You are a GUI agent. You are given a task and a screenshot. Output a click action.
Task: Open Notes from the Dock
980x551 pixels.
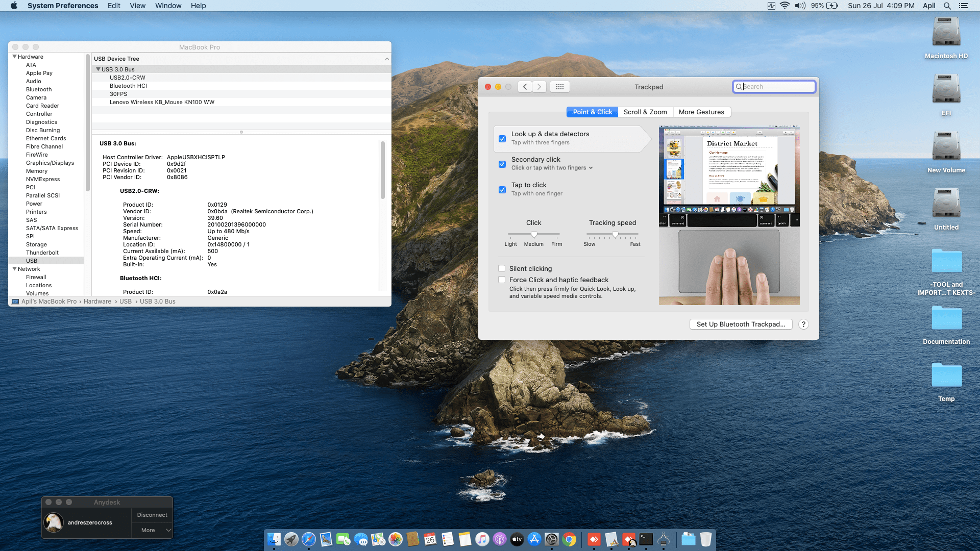tap(465, 539)
